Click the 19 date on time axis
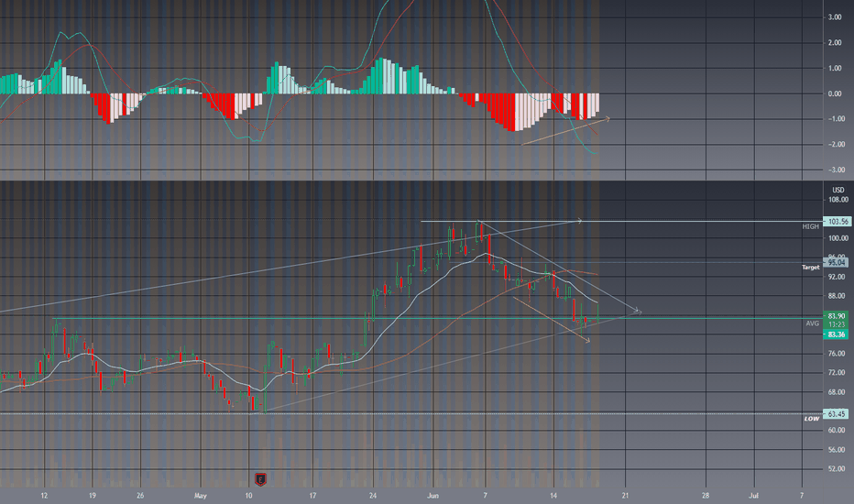The height and width of the screenshot is (504, 854). click(92, 496)
